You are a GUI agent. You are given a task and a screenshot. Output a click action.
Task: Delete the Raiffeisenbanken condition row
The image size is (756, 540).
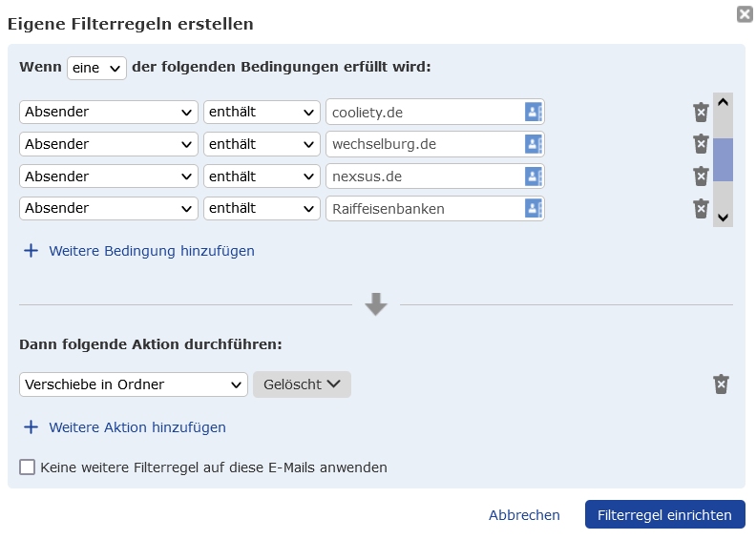coord(701,208)
